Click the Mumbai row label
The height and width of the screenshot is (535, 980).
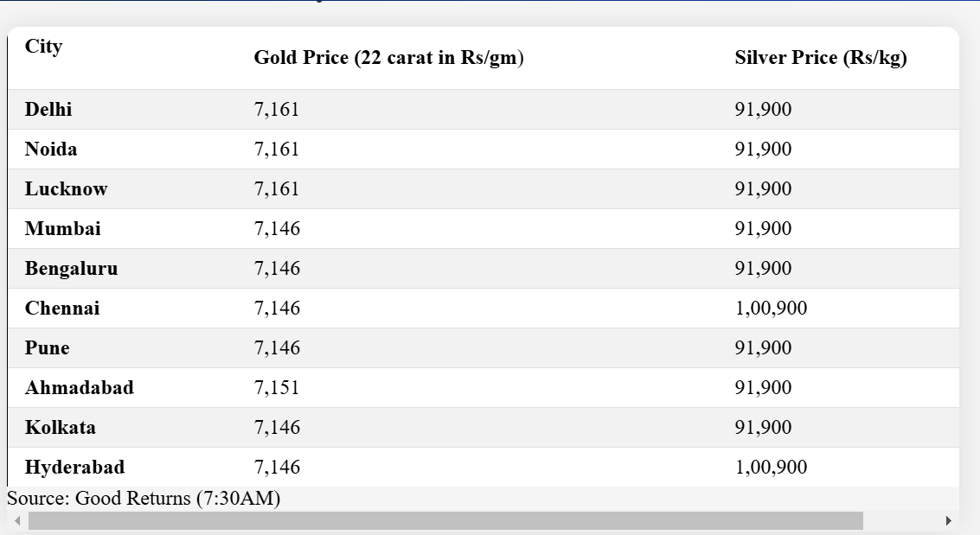(62, 229)
